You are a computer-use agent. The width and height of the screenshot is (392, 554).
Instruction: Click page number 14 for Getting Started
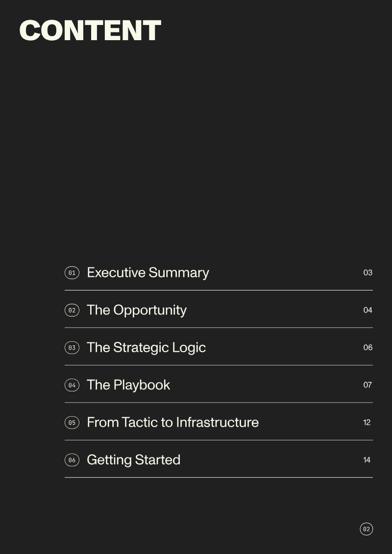367,460
